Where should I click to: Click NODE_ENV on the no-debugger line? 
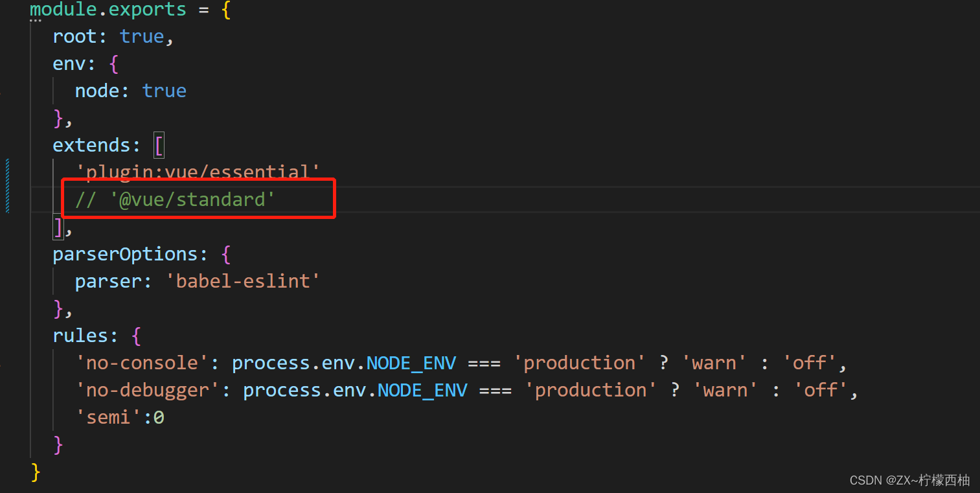click(422, 390)
